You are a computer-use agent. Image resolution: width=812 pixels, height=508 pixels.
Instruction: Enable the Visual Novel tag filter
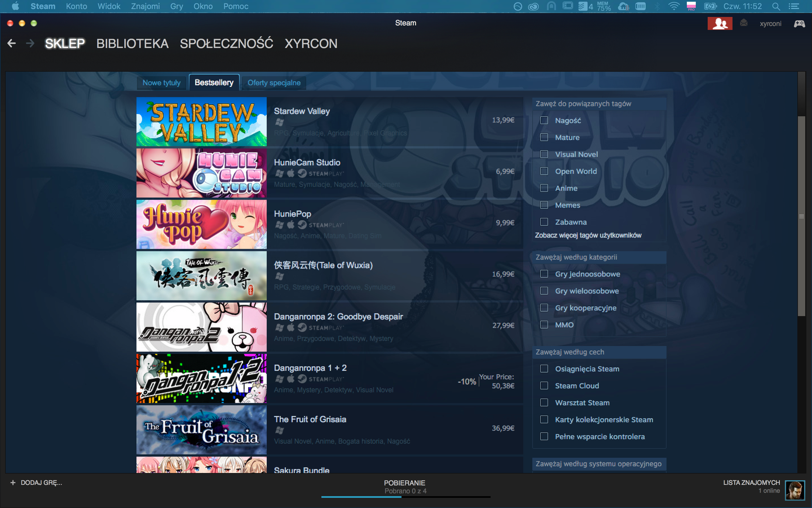[544, 154]
